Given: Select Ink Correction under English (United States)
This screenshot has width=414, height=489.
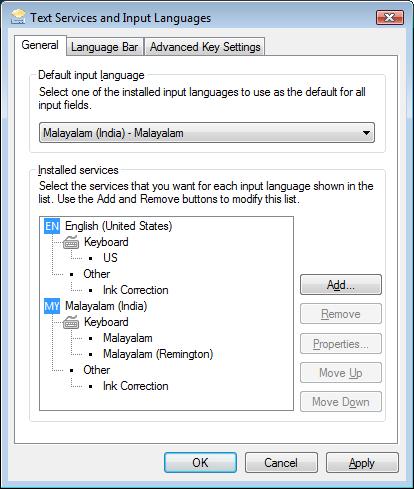Looking at the screenshot, I should click(x=136, y=290).
